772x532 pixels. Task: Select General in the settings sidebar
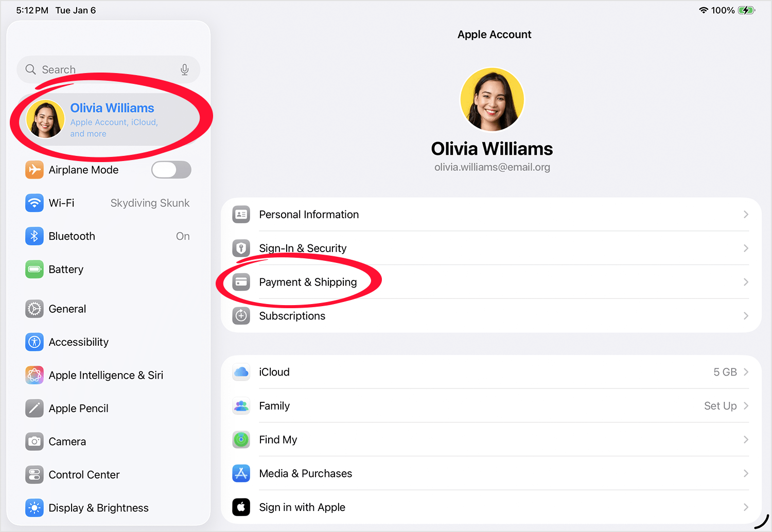(x=108, y=309)
